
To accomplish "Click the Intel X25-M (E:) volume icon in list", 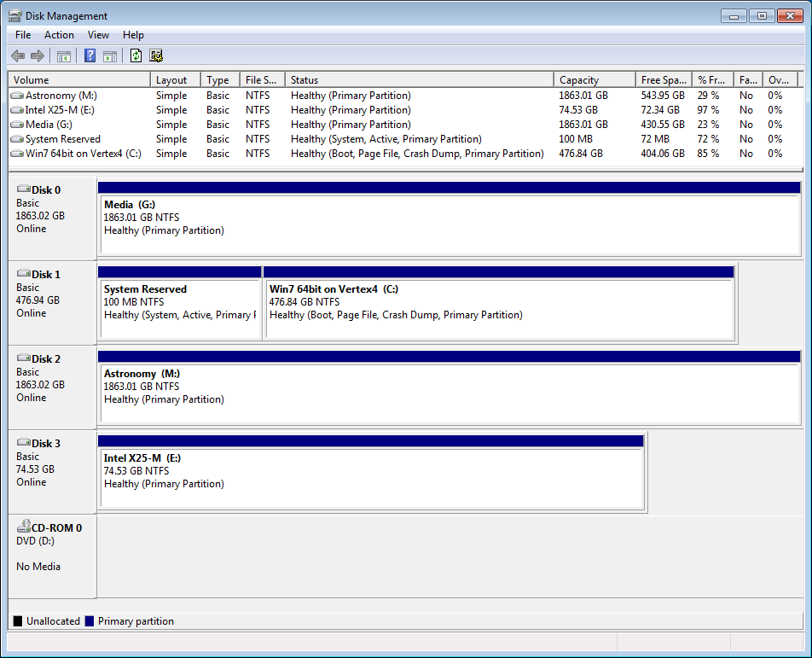I will coord(17,110).
